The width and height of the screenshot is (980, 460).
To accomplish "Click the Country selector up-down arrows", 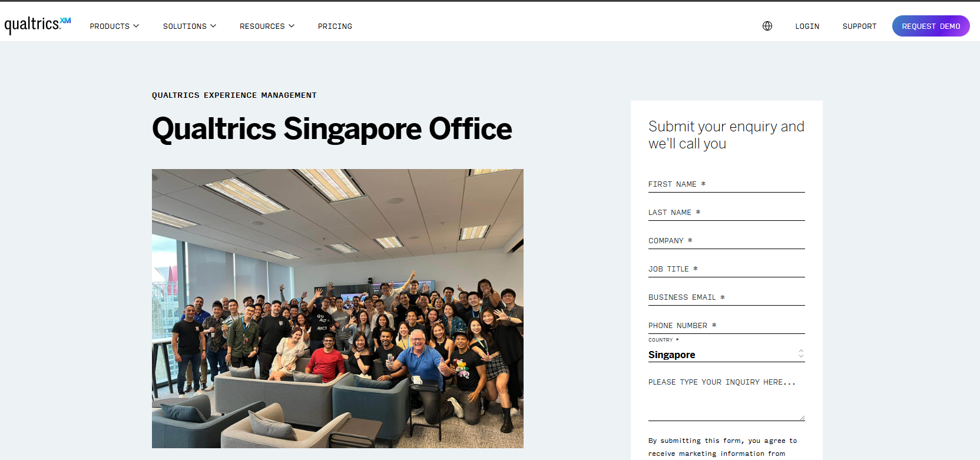I will [x=801, y=354].
